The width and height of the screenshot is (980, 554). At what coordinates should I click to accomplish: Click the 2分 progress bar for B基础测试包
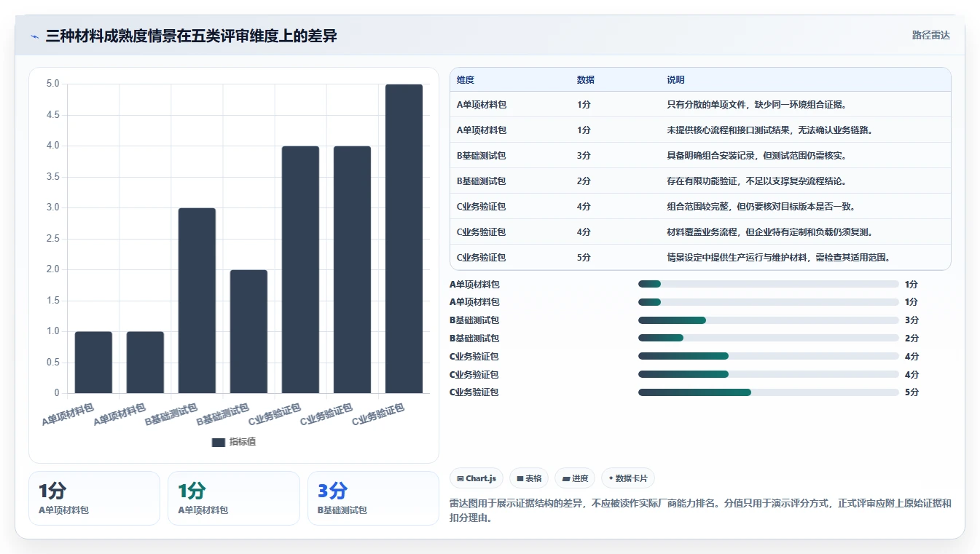pos(769,339)
